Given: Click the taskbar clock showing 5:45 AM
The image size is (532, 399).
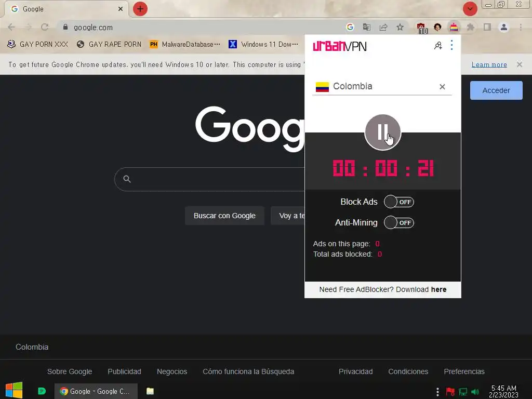Looking at the screenshot, I should pyautogui.click(x=503, y=391).
